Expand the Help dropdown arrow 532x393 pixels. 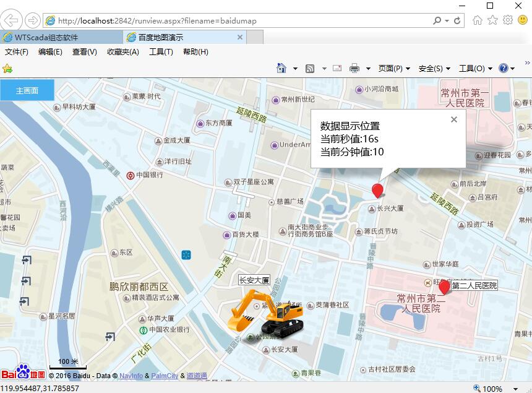click(512, 69)
